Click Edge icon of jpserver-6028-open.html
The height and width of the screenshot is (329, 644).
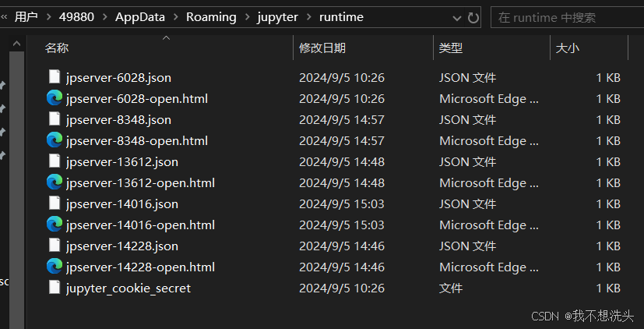point(55,98)
